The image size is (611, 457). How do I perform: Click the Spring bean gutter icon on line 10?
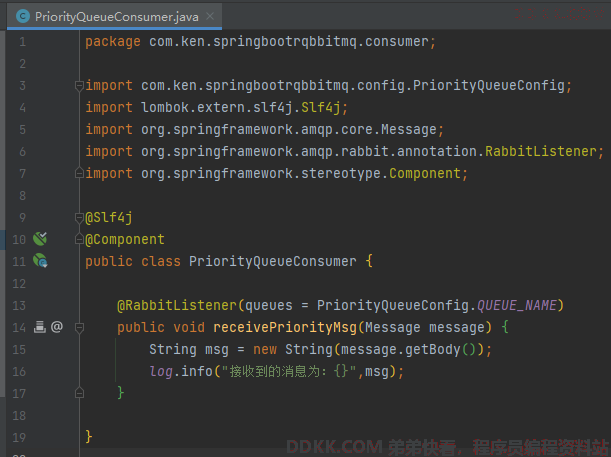tap(40, 238)
